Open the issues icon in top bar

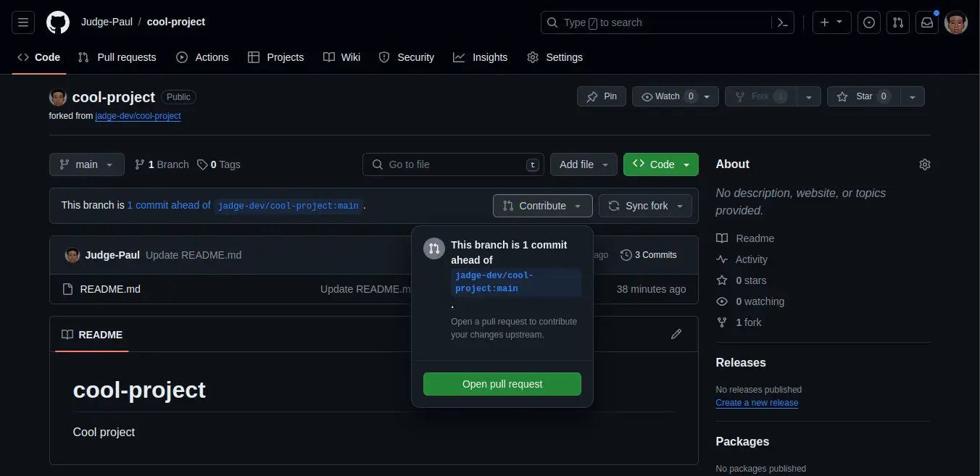pos(869,22)
